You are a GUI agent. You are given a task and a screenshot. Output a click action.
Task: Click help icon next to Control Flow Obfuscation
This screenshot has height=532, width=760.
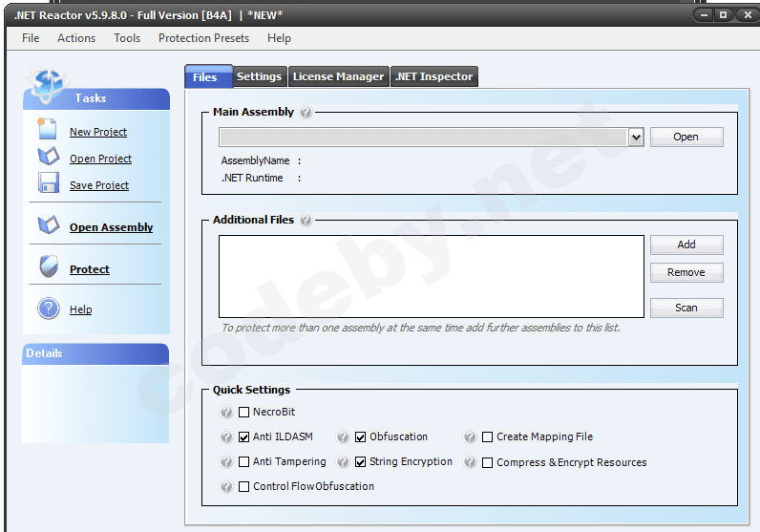226,486
